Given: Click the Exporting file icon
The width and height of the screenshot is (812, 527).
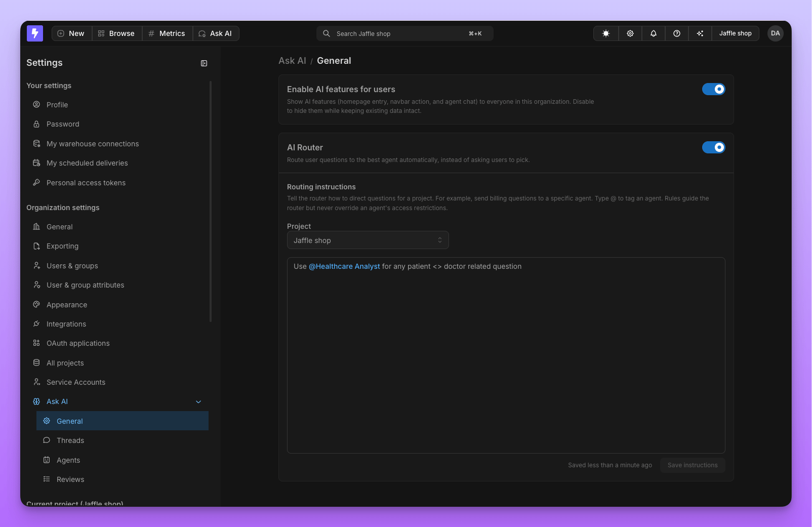Looking at the screenshot, I should coord(36,246).
